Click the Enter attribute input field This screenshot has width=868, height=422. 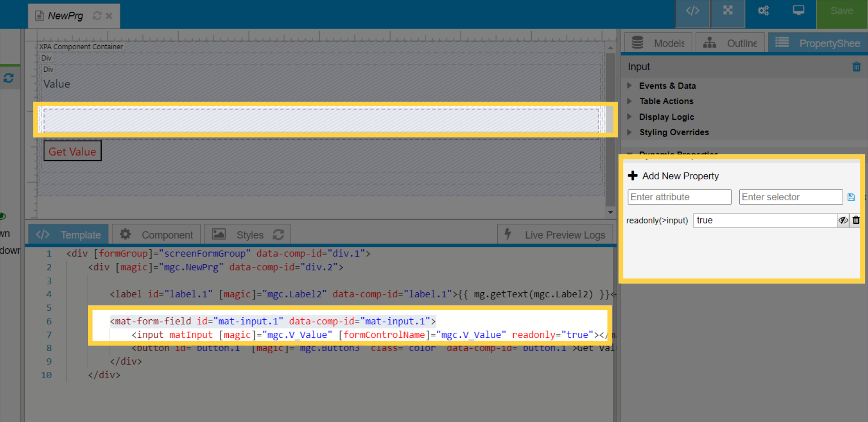coord(679,197)
